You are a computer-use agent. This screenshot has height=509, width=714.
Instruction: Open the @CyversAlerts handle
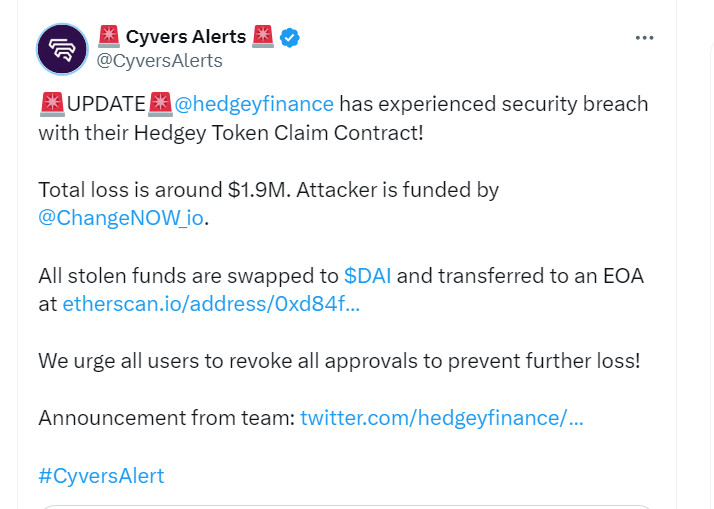tap(159, 61)
